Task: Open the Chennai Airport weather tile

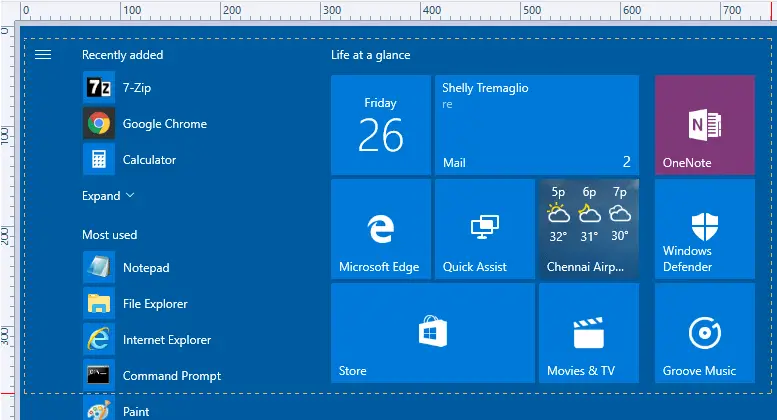Action: (589, 229)
